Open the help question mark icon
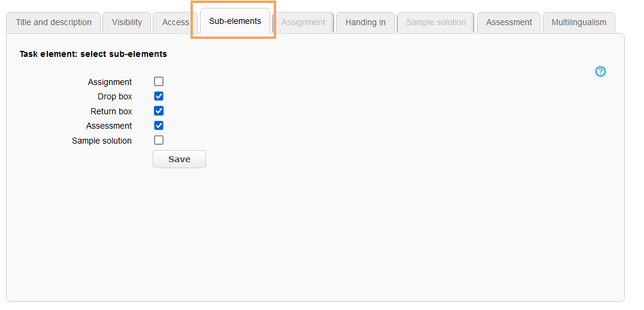Viewport: 644px width, 310px height. click(x=600, y=72)
